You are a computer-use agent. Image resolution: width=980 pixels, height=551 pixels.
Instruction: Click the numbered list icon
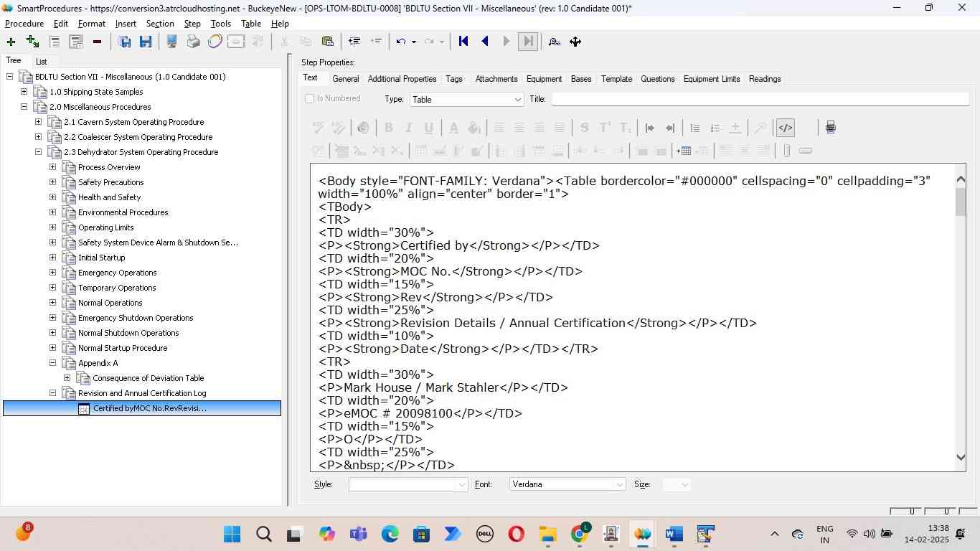click(x=715, y=128)
